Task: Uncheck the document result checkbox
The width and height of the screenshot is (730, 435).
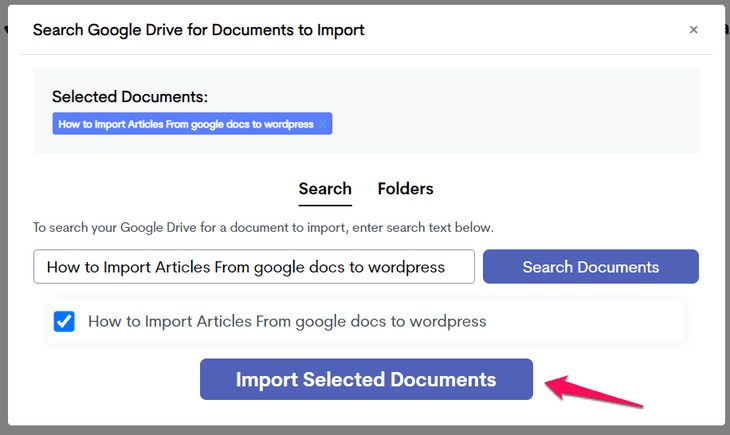Action: (x=64, y=322)
